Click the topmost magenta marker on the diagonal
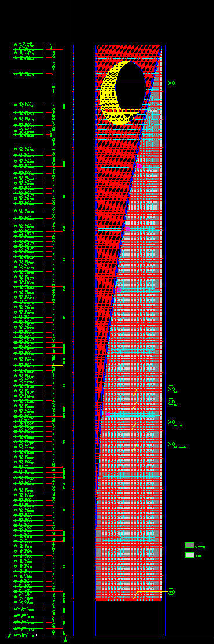This screenshot has height=644, width=214. (139, 166)
